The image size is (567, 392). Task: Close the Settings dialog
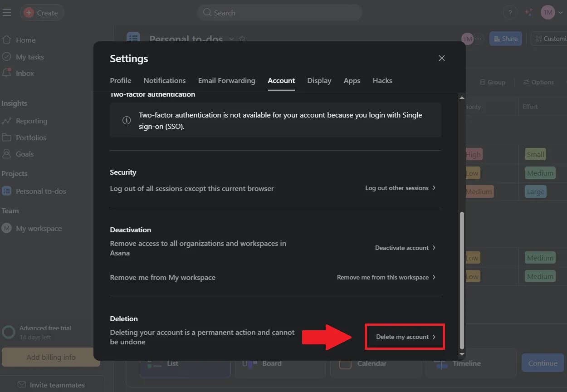[442, 58]
